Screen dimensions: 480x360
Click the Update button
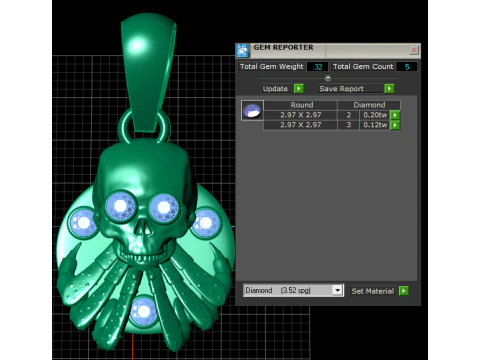tap(276, 89)
